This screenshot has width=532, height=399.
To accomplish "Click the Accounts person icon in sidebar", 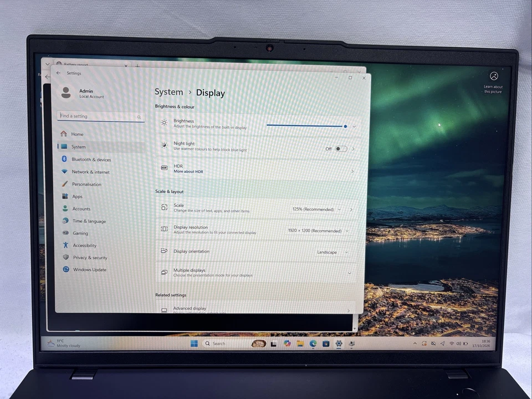I will 65,209.
